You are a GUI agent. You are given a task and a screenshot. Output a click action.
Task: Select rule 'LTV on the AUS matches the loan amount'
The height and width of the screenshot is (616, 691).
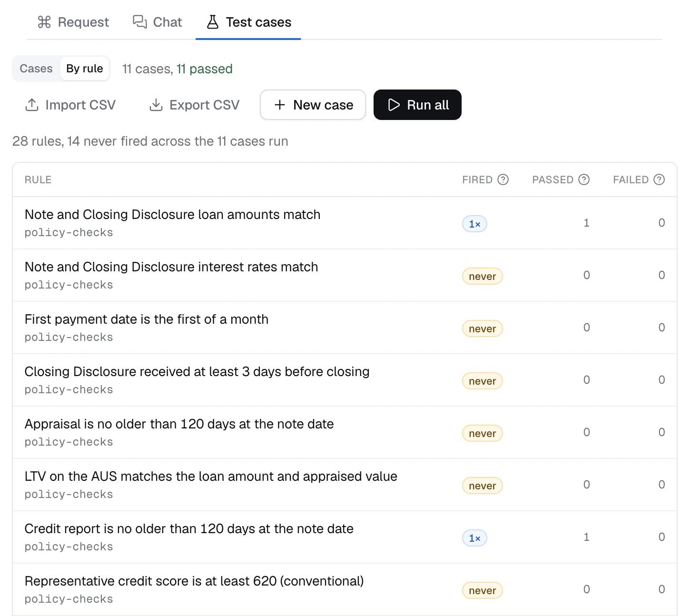pos(345,485)
